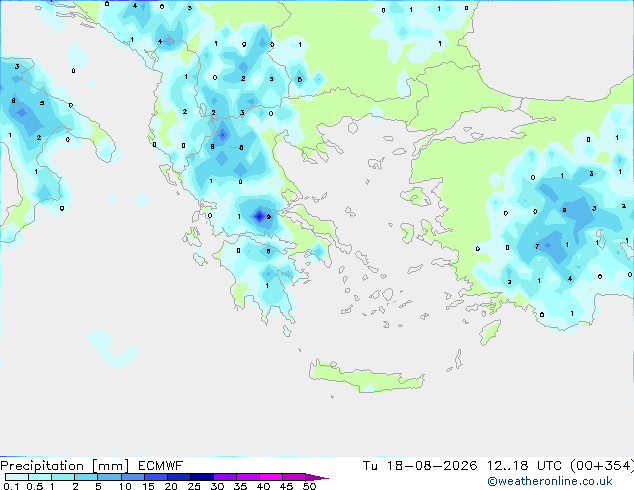
Task: Pick the 10–15 mm legend color swatch
Action: (x=133, y=477)
